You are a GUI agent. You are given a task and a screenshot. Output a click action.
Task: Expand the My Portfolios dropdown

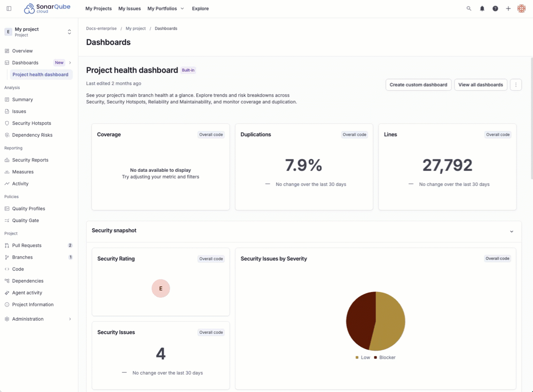point(165,8)
